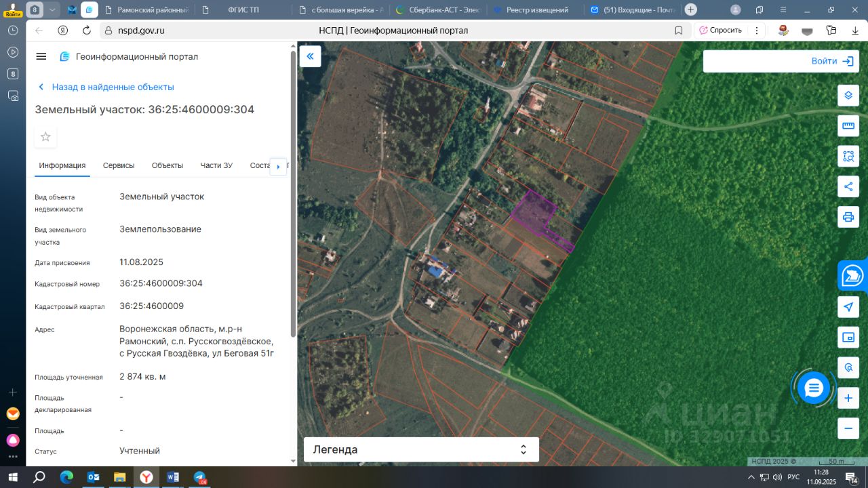
Task: Share the current map view
Action: tap(848, 187)
